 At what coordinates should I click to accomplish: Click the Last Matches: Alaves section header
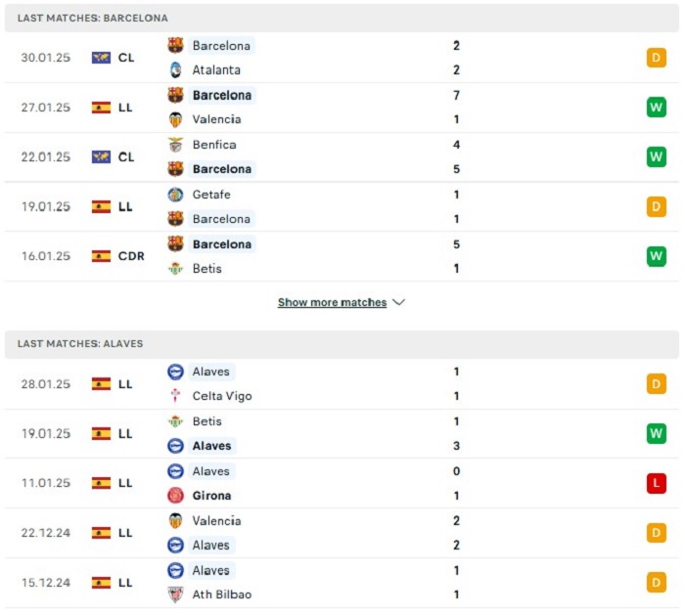pyautogui.click(x=342, y=344)
